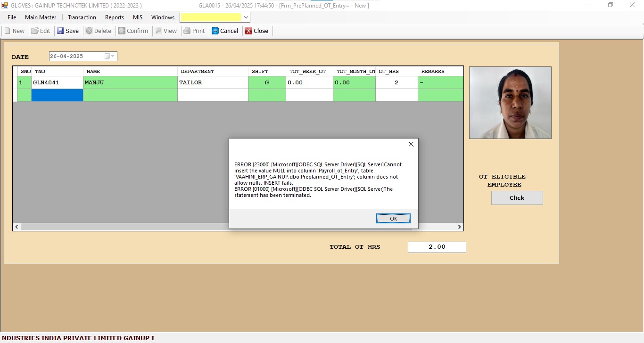Screen dimensions: 644x343
Task: Open the Reports menu
Action: (x=114, y=17)
